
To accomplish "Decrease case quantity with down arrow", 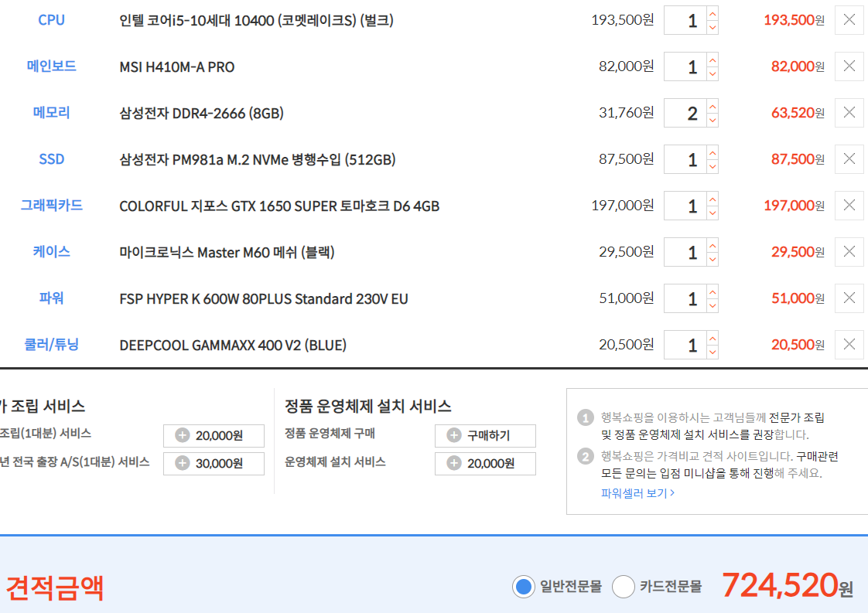I will pyautogui.click(x=713, y=259).
